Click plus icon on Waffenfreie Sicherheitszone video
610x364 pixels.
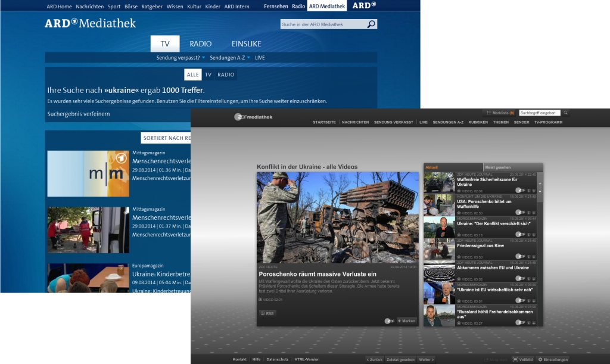coord(534,191)
